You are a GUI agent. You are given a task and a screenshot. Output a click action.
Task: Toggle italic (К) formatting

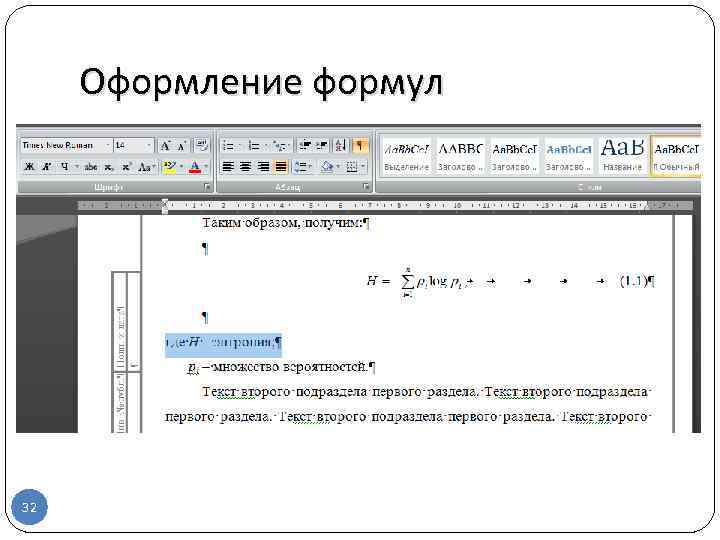(x=46, y=167)
